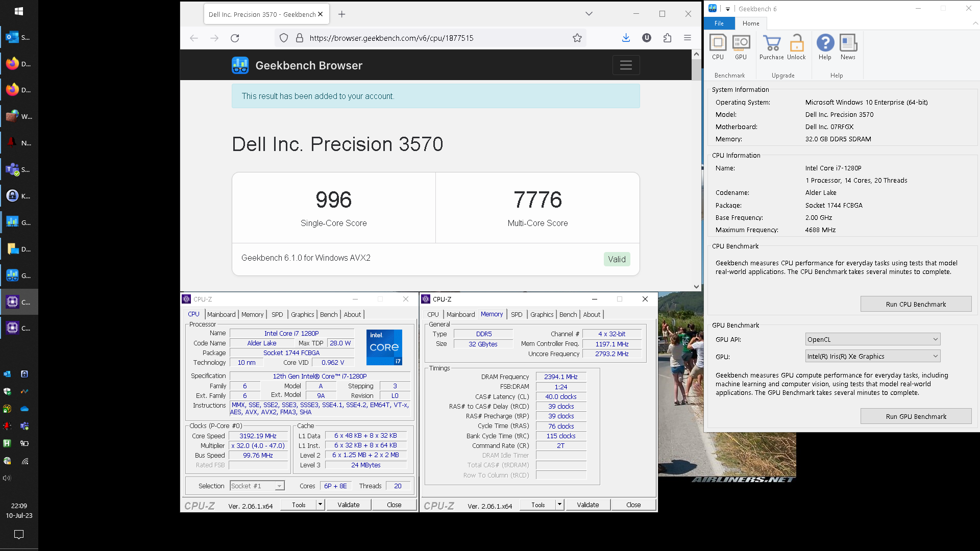Click Run CPU Benchmark button
The image size is (980, 551).
click(x=916, y=304)
